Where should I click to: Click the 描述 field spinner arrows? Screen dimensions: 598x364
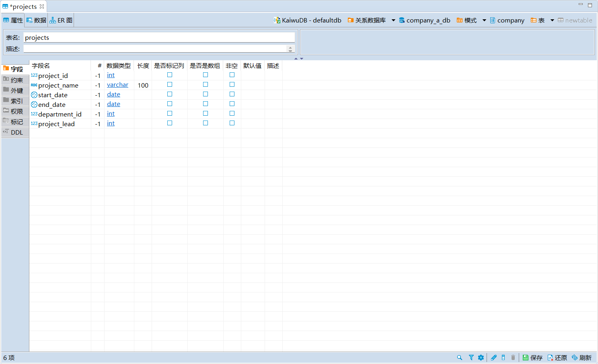pyautogui.click(x=290, y=49)
